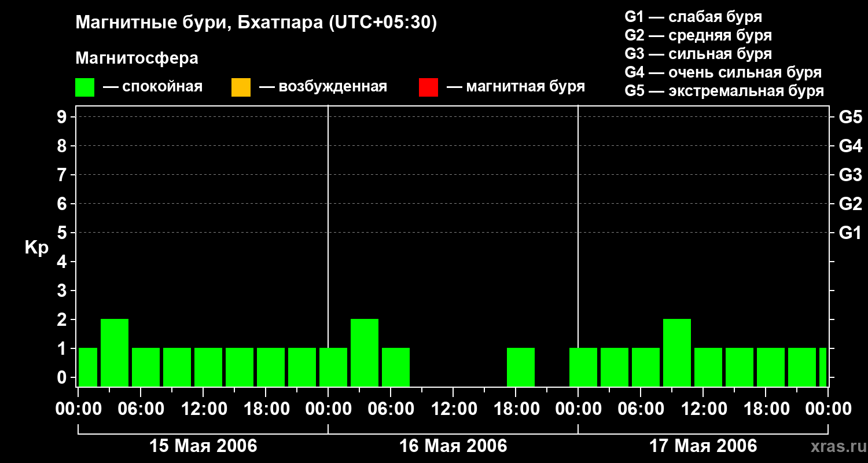Select the 17 Мая 2006 date label
868x463 pixels.
coord(703,446)
